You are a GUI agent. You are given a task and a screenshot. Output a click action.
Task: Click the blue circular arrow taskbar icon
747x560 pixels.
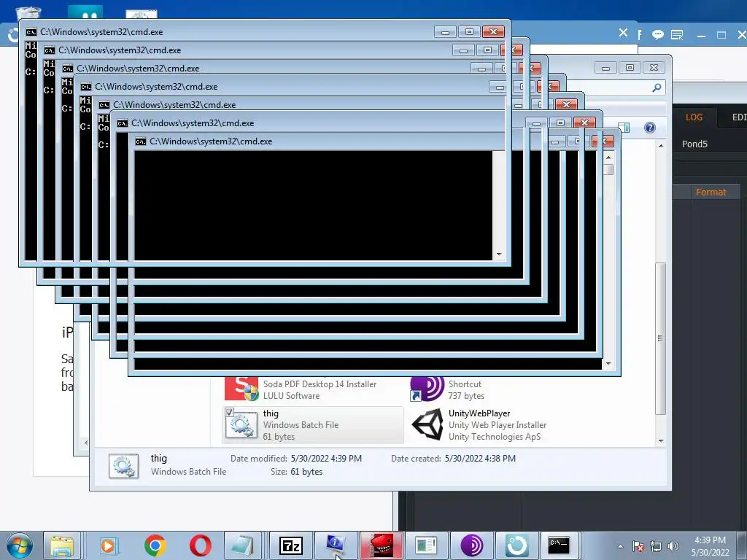(x=517, y=545)
